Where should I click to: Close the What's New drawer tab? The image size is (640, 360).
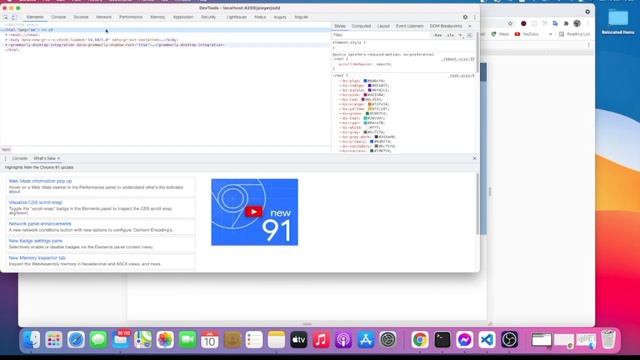click(x=59, y=158)
